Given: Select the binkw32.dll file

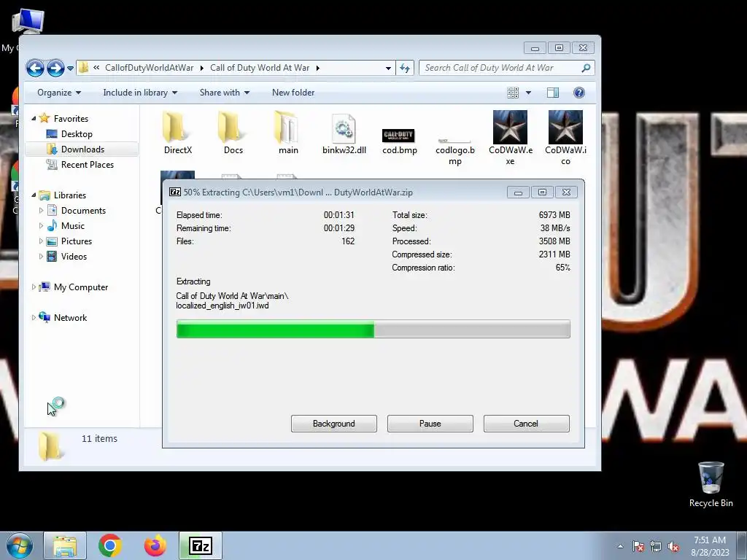Looking at the screenshot, I should (344, 134).
